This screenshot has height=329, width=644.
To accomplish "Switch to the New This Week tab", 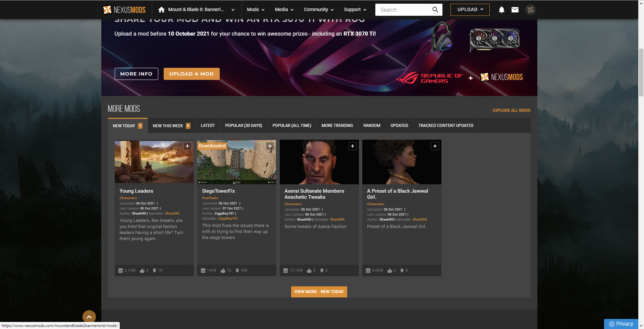I will 171,126.
